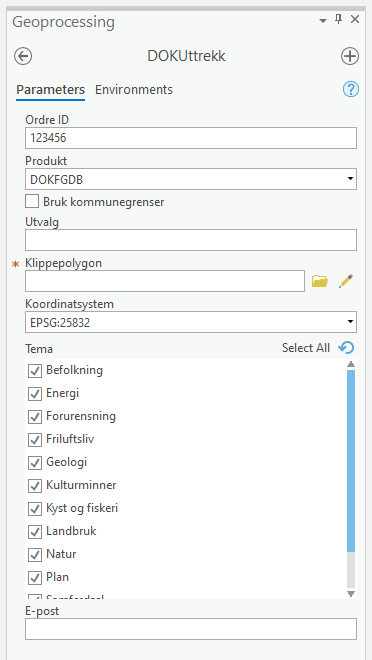Switch to the Parameters tab
Viewport: 372px width, 660px height.
pos(50,90)
